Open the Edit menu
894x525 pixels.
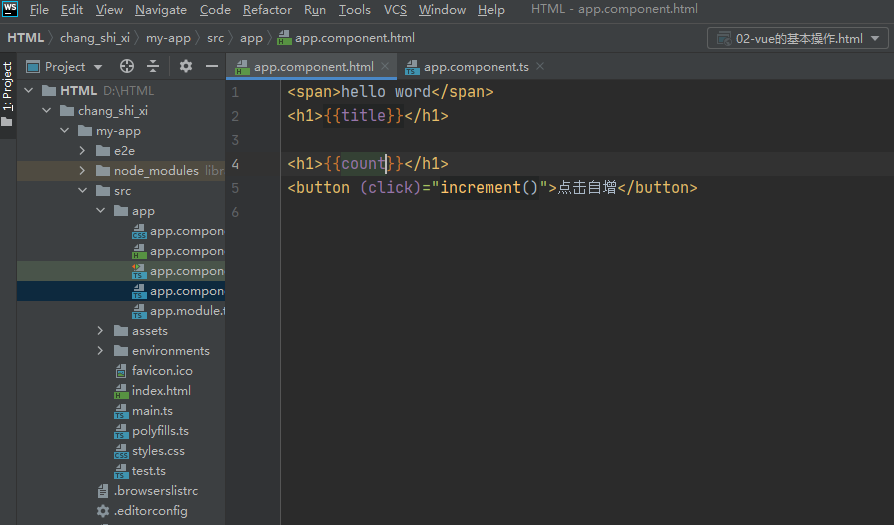[x=72, y=10]
